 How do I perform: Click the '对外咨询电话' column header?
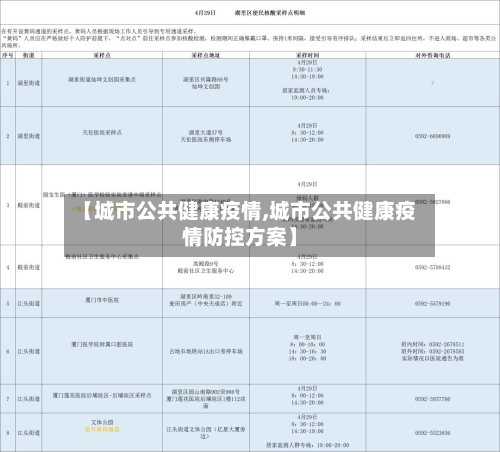432,55
